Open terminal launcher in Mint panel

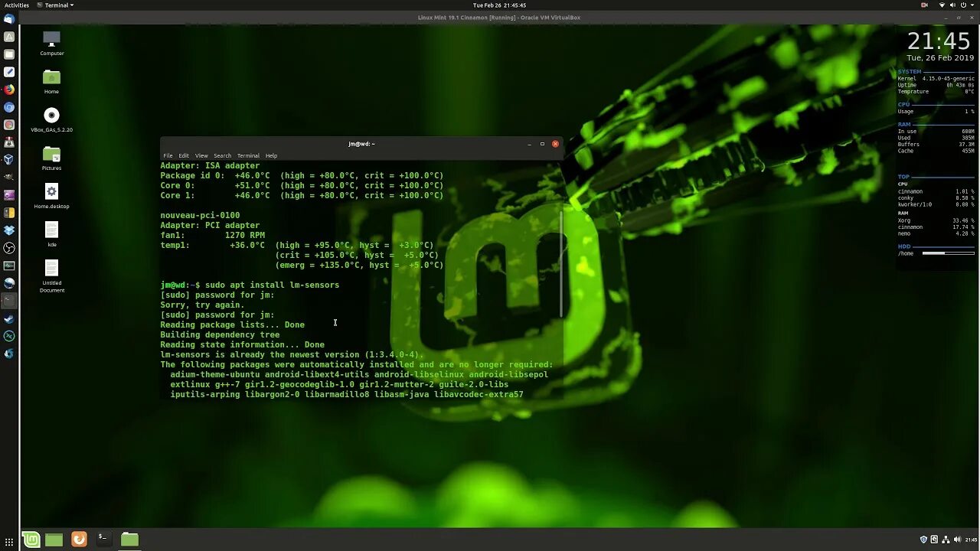103,539
